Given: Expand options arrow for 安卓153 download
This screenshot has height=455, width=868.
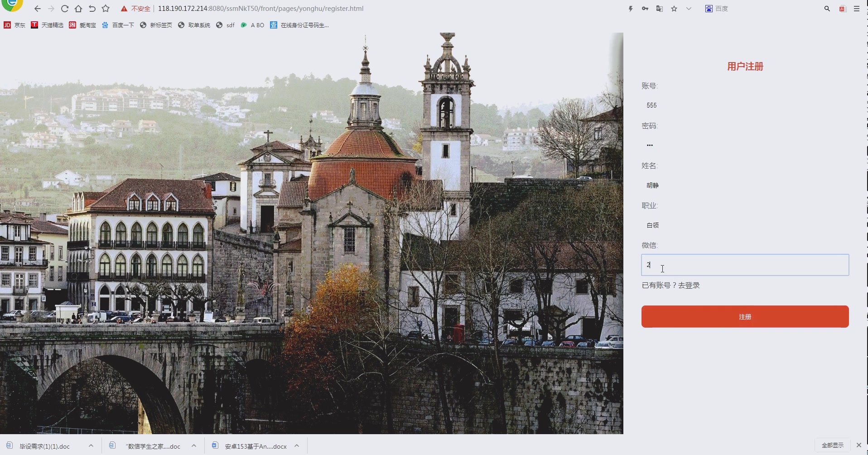Looking at the screenshot, I should pyautogui.click(x=297, y=446).
